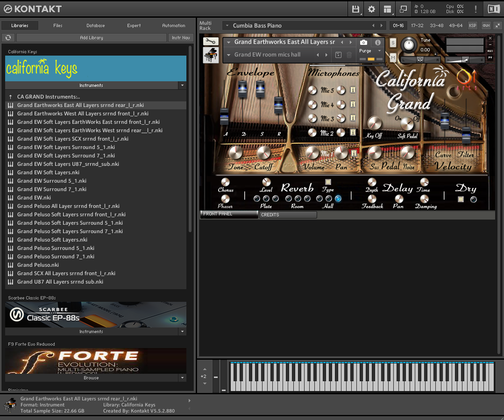Open Mic 1 info button
This screenshot has width=504, height=420.
[x=354, y=153]
